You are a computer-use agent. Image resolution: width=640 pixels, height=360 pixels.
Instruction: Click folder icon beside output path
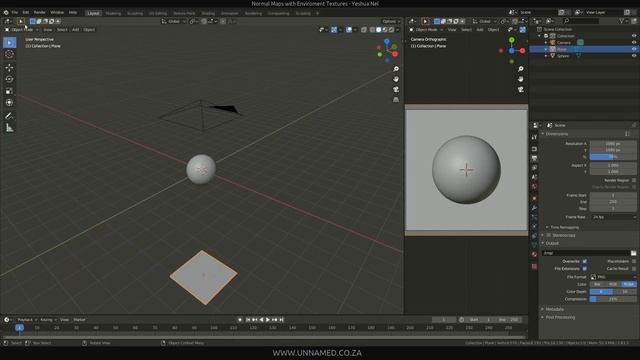coord(633,253)
